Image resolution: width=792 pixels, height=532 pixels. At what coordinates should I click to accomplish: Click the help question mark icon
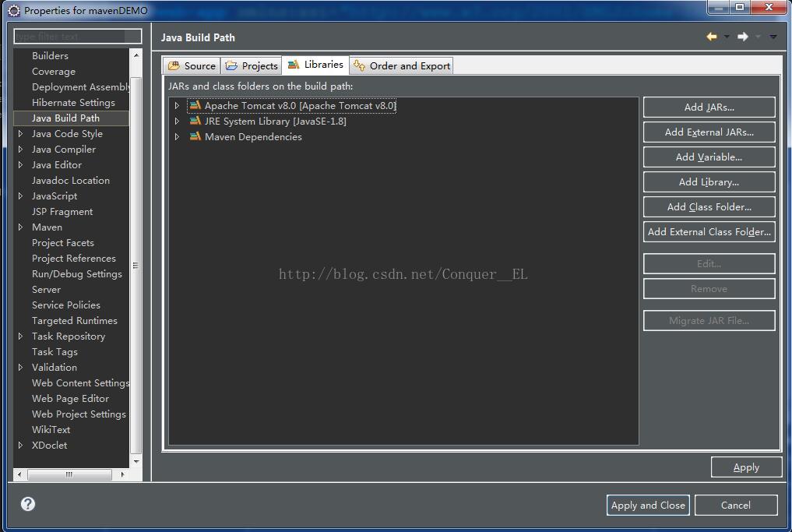tap(28, 504)
